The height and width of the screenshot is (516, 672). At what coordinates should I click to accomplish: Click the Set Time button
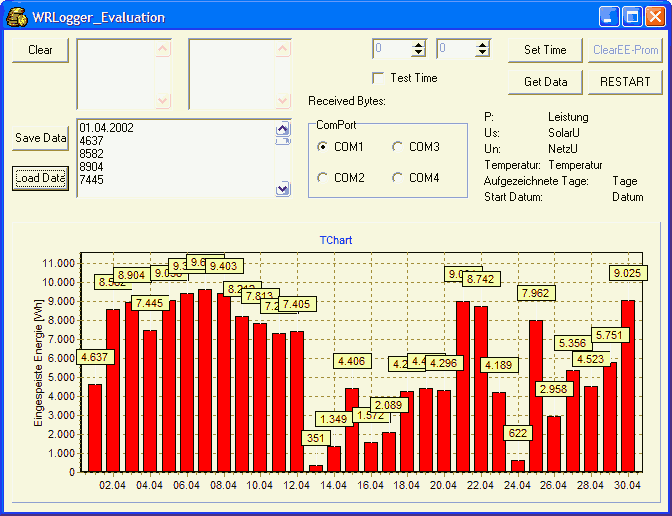pos(545,50)
